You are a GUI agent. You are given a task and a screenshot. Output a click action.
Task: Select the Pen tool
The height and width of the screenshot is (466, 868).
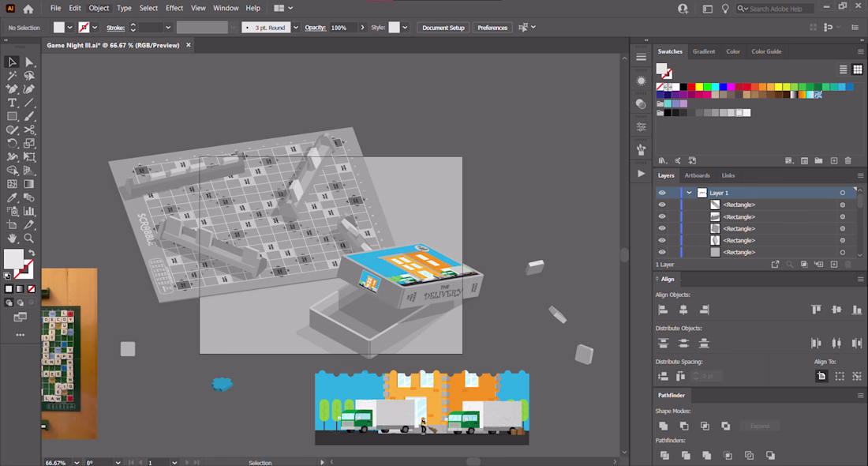click(x=12, y=88)
